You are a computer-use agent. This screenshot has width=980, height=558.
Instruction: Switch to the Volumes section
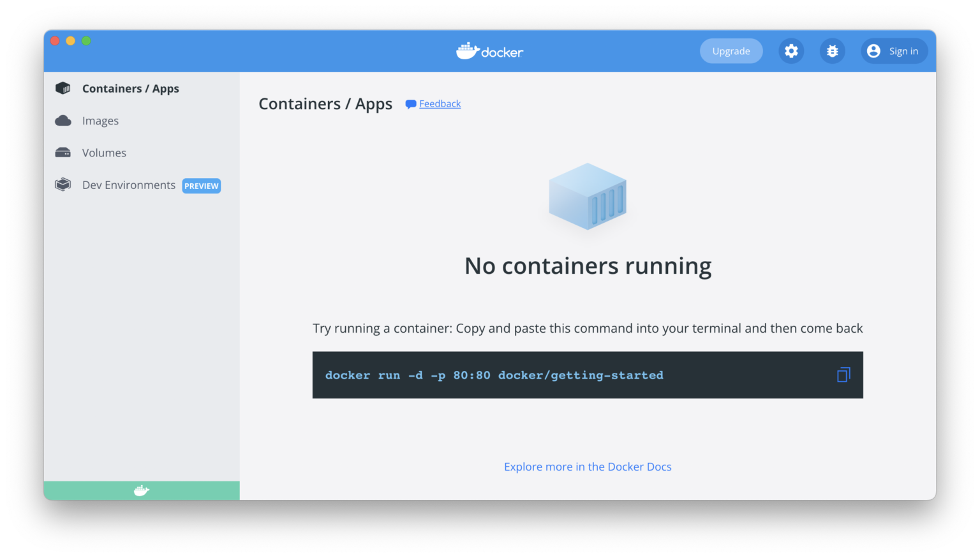tap(104, 152)
